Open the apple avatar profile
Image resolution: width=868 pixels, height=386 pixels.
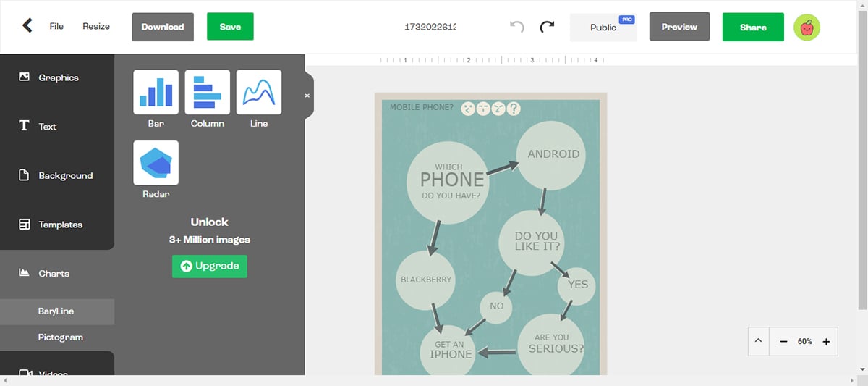click(x=807, y=27)
